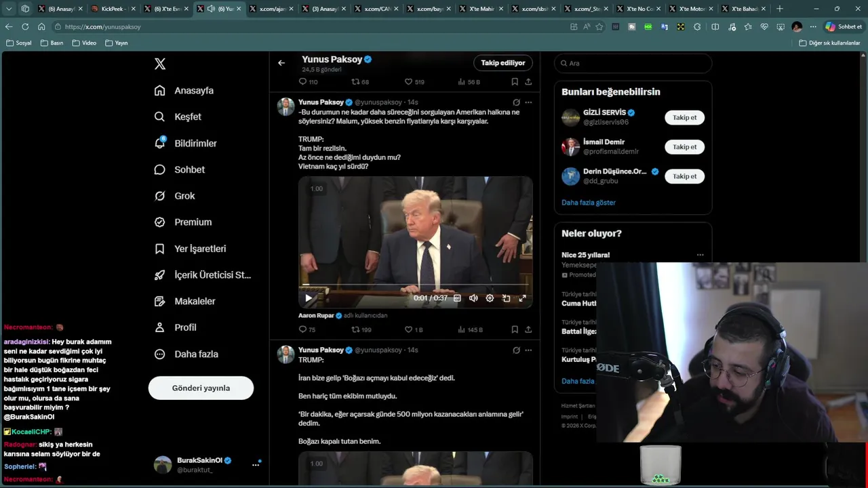Viewport: 868px width, 488px height.
Task: Click Daha fazla in trends panel
Action: tap(578, 381)
